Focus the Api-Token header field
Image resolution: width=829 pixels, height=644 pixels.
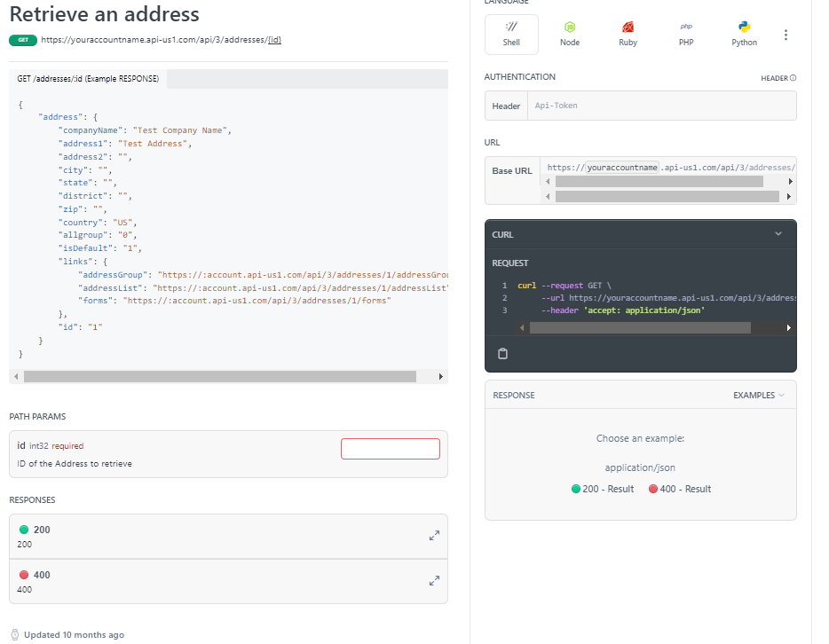click(x=662, y=106)
